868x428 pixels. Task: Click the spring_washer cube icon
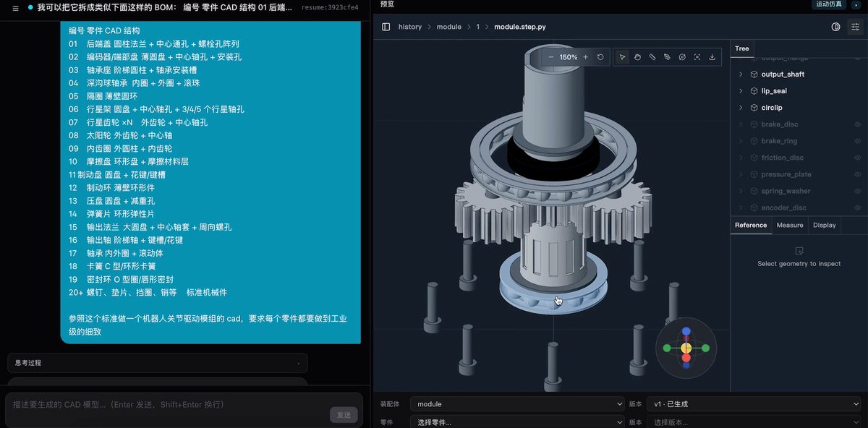pyautogui.click(x=754, y=191)
